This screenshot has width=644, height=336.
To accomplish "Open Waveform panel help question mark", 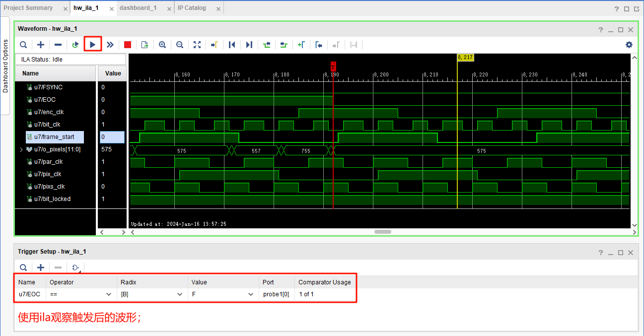I will coord(601,30).
